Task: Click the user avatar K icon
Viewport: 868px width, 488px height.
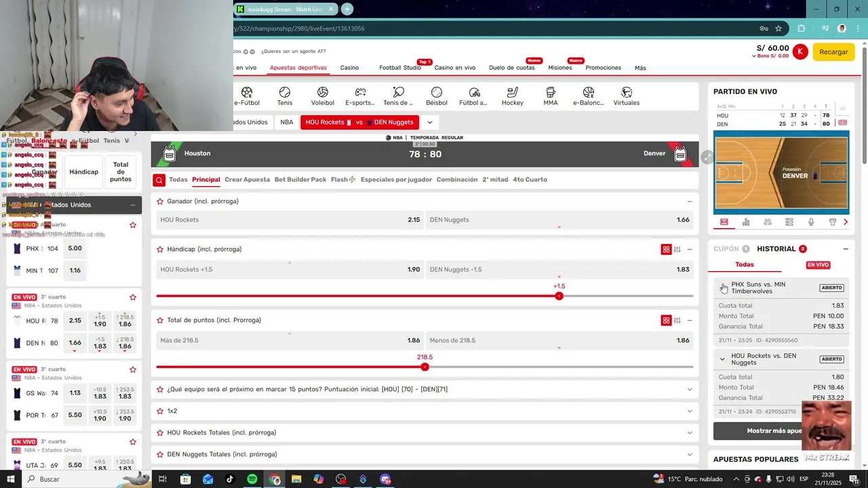Action: point(800,52)
